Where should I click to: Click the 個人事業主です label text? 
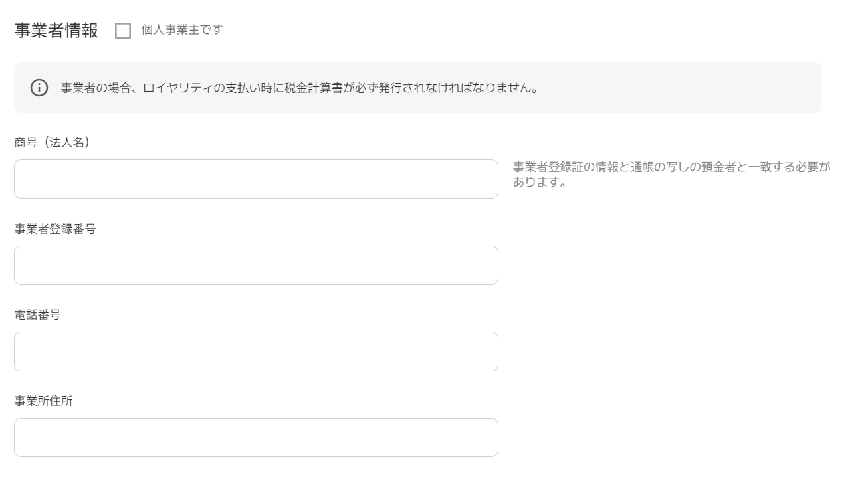click(181, 29)
